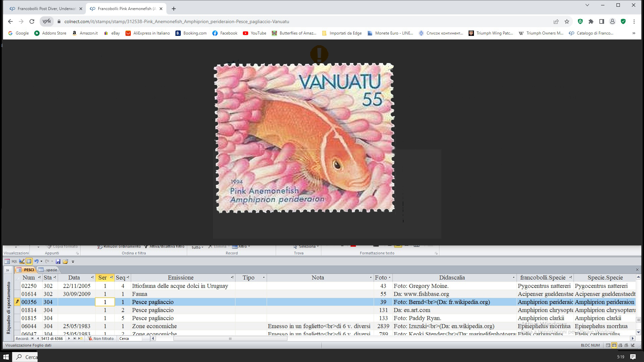Go back in Chrome browser

(10, 21)
